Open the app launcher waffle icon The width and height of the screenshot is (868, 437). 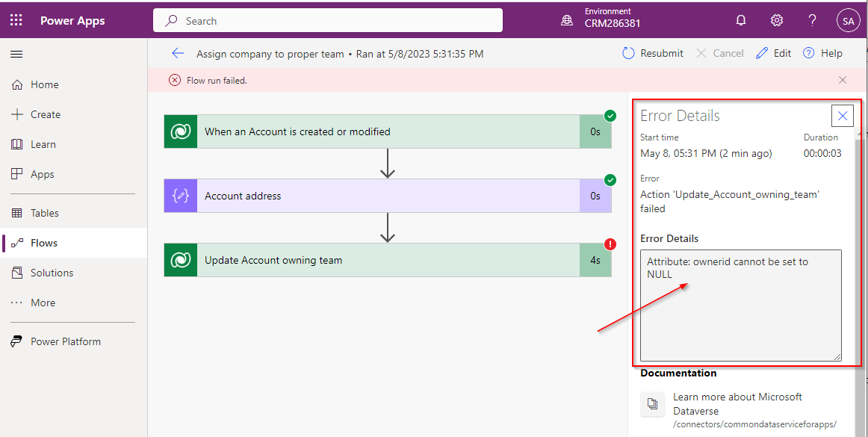(x=16, y=21)
